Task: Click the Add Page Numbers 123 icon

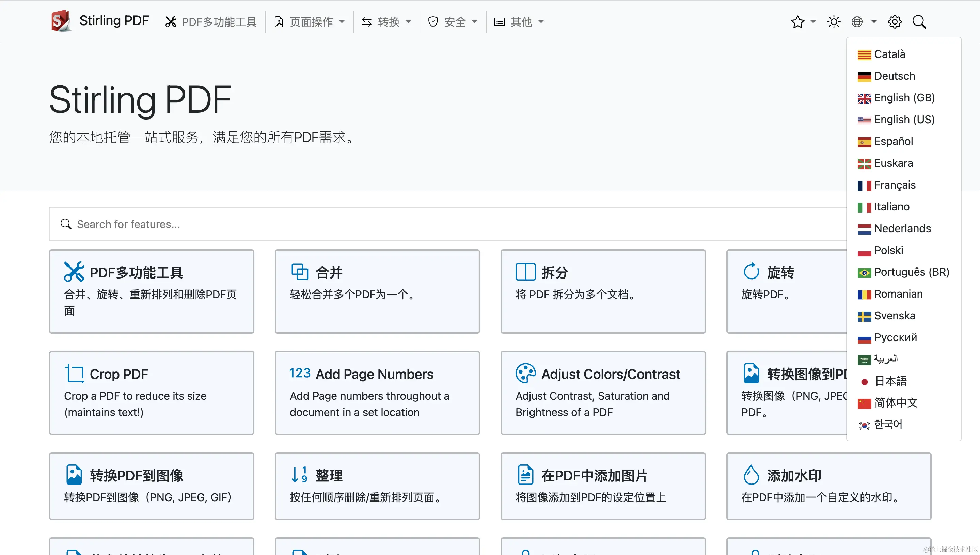Action: point(300,373)
